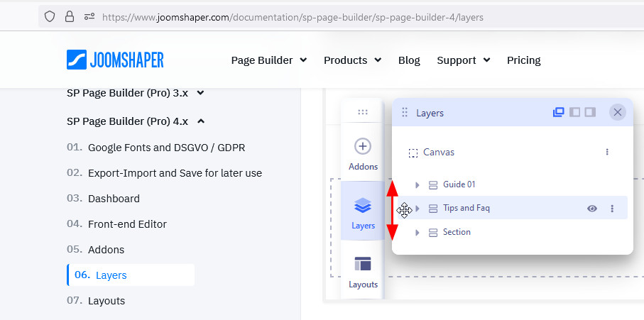
Task: Click the padlock site security icon
Action: [x=70, y=17]
